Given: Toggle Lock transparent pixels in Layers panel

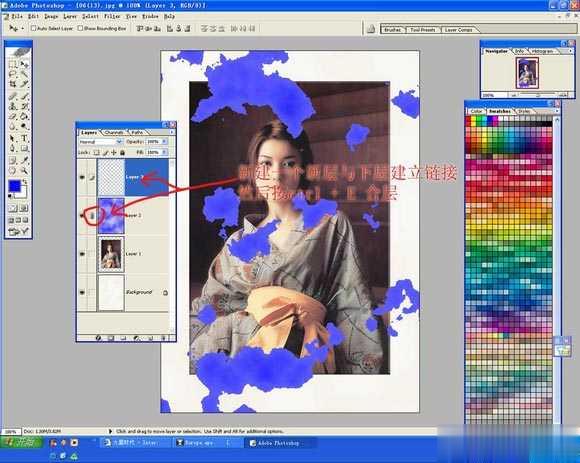Looking at the screenshot, I should click(96, 152).
